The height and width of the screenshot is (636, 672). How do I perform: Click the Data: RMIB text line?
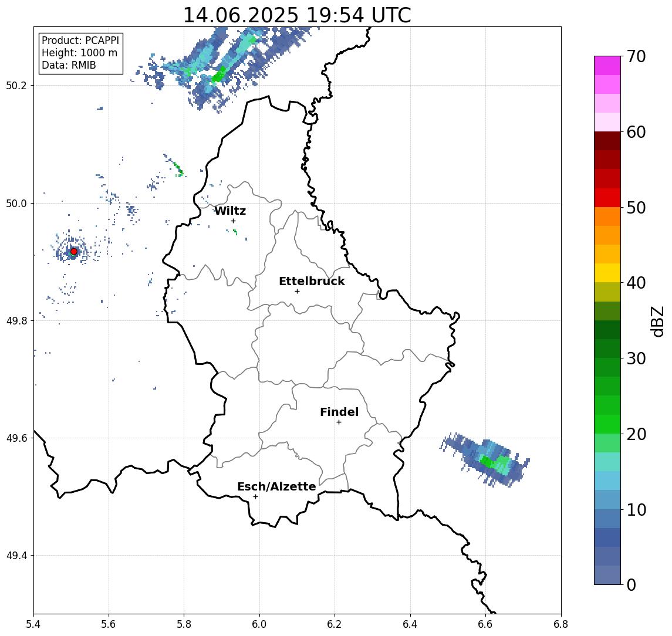69,65
